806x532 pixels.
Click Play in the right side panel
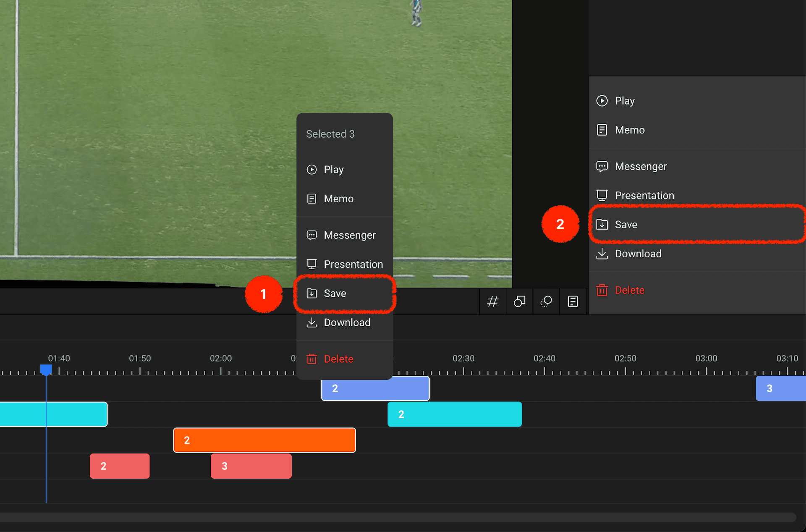624,101
